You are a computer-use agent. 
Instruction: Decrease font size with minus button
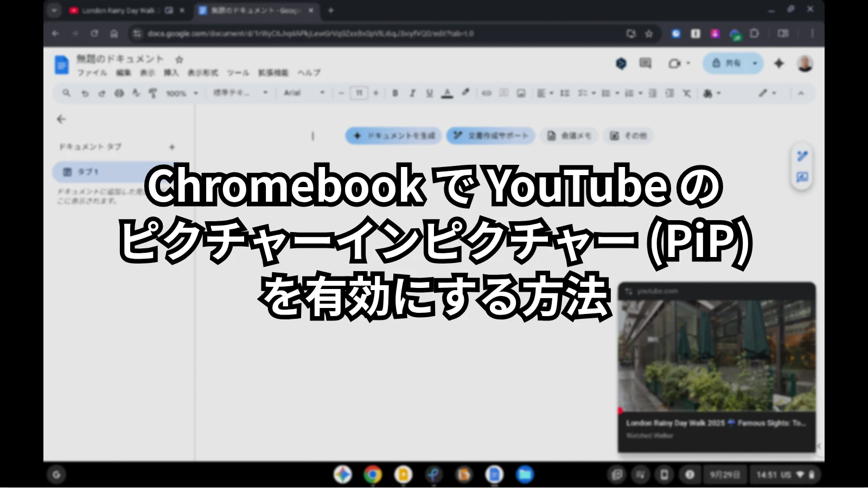tap(341, 93)
